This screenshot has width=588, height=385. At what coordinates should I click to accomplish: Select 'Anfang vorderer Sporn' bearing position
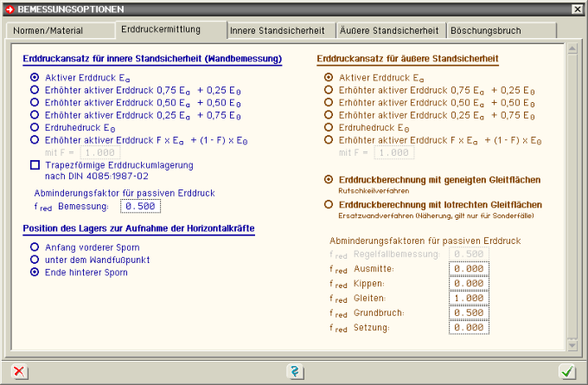[35, 247]
